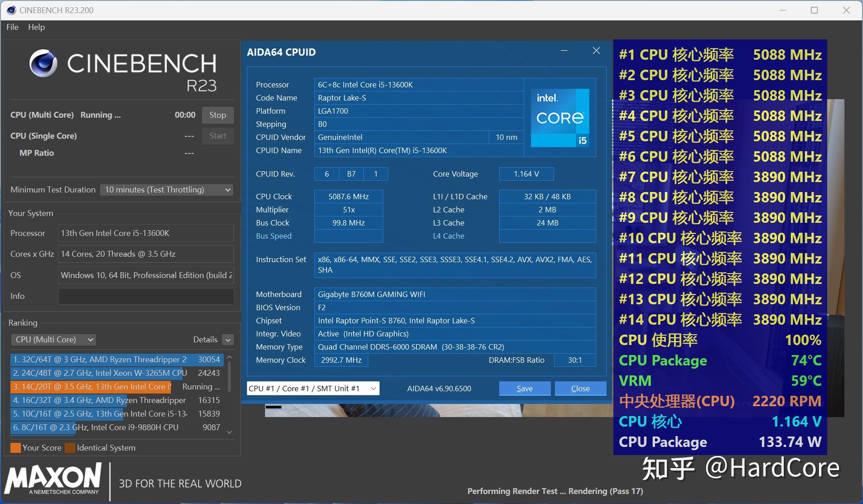The image size is (863, 504).
Task: Click the Close button in AIDA64 CPUID
Action: [x=580, y=389]
